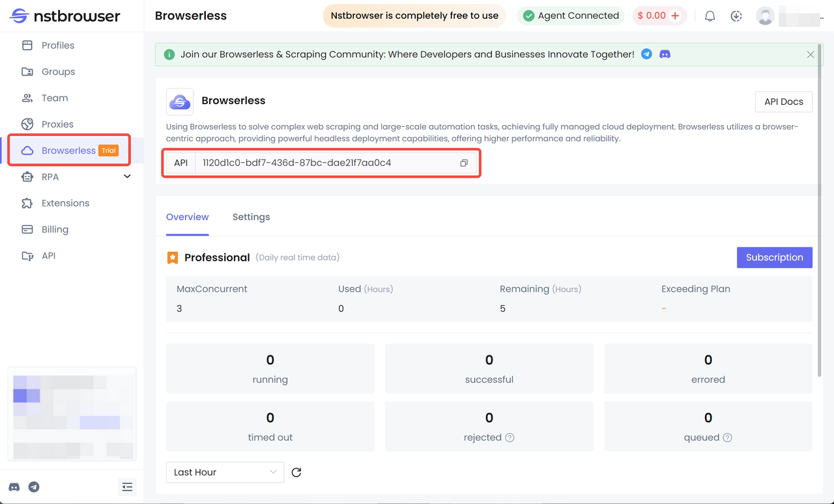Click the Extensions puzzle icon
The width and height of the screenshot is (834, 504).
click(x=27, y=203)
